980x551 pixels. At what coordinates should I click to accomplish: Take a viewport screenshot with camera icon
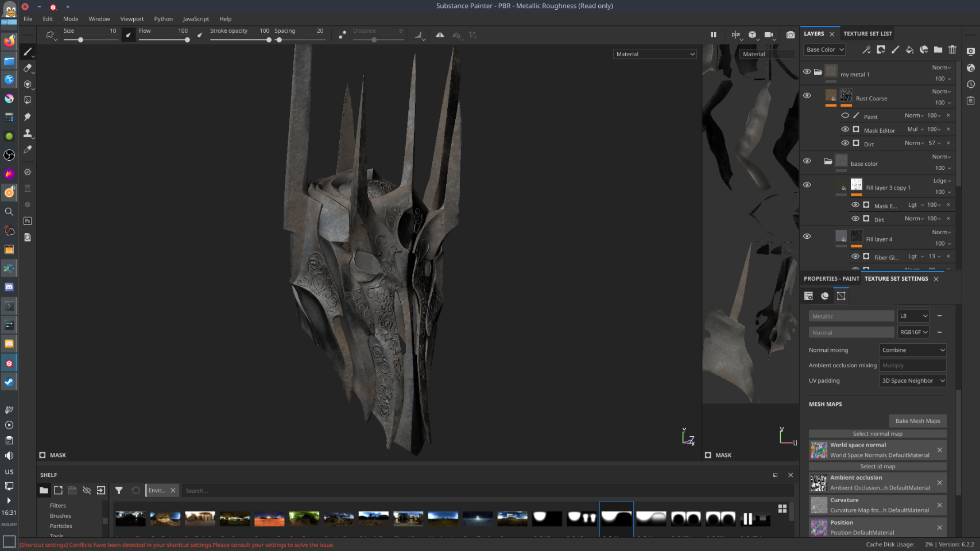791,35
